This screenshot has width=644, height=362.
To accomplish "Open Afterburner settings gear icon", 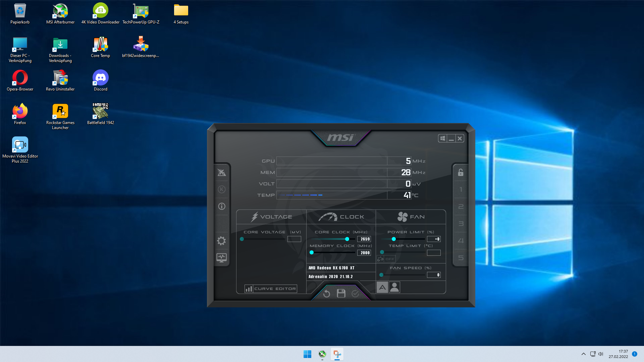I will 221,241.
